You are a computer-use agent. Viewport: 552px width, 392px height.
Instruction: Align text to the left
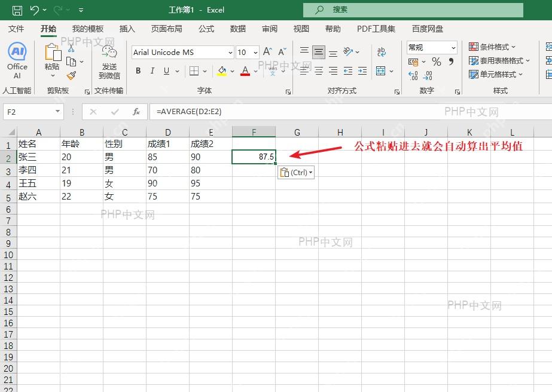pyautogui.click(x=304, y=71)
